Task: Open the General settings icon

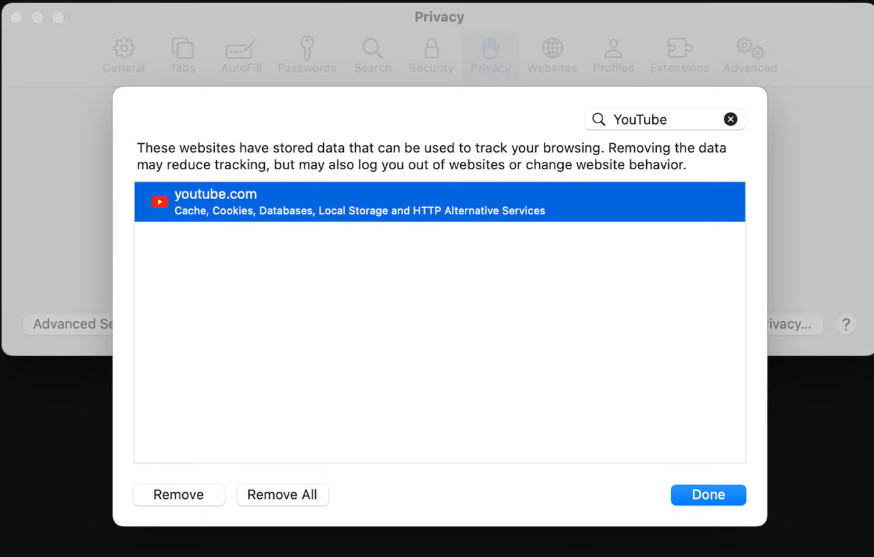Action: (x=124, y=49)
